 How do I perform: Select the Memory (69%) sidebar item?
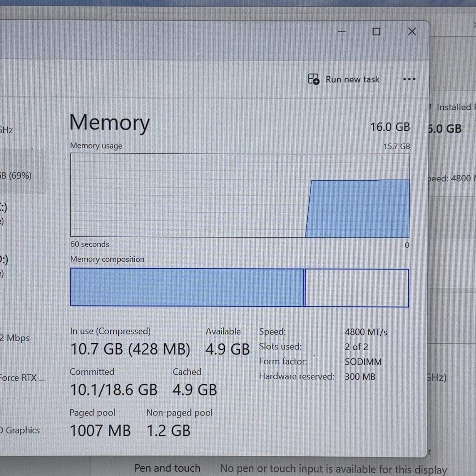pos(23,172)
